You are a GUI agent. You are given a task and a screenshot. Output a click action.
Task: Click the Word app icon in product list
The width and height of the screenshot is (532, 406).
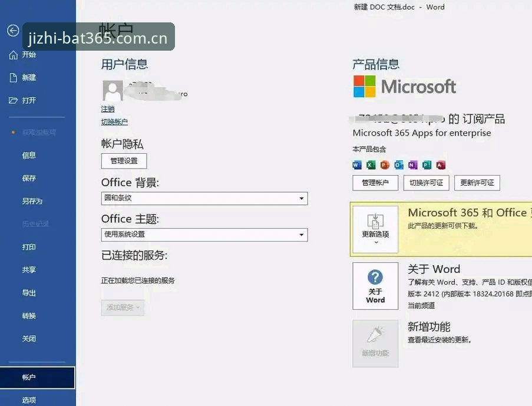(357, 165)
